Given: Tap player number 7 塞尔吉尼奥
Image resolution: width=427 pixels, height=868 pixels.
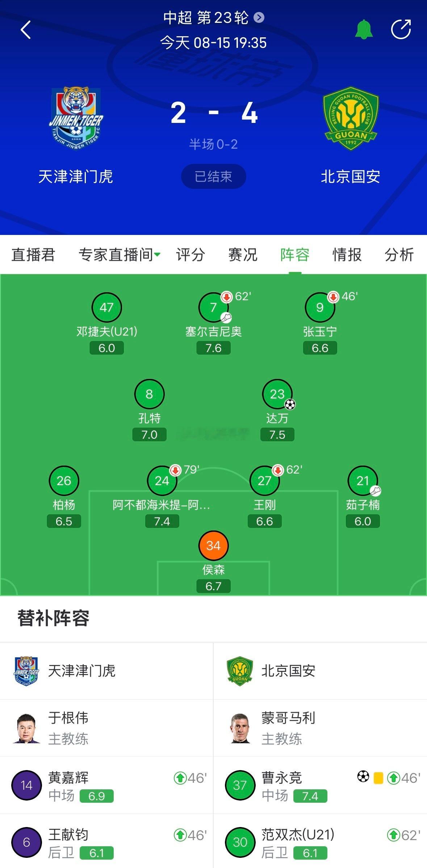Looking at the screenshot, I should (213, 307).
